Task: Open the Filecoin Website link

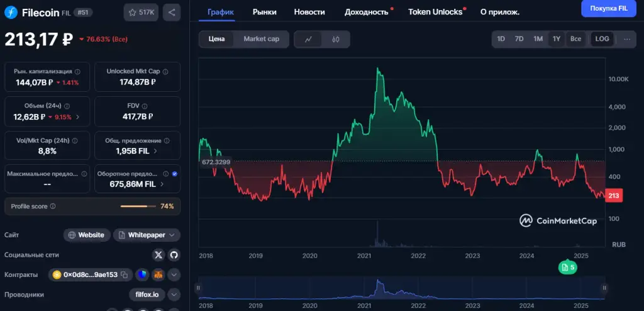Action: pos(87,235)
